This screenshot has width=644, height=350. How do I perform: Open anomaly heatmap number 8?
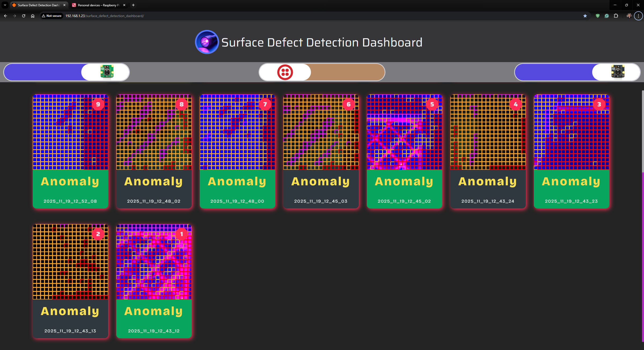tap(154, 132)
